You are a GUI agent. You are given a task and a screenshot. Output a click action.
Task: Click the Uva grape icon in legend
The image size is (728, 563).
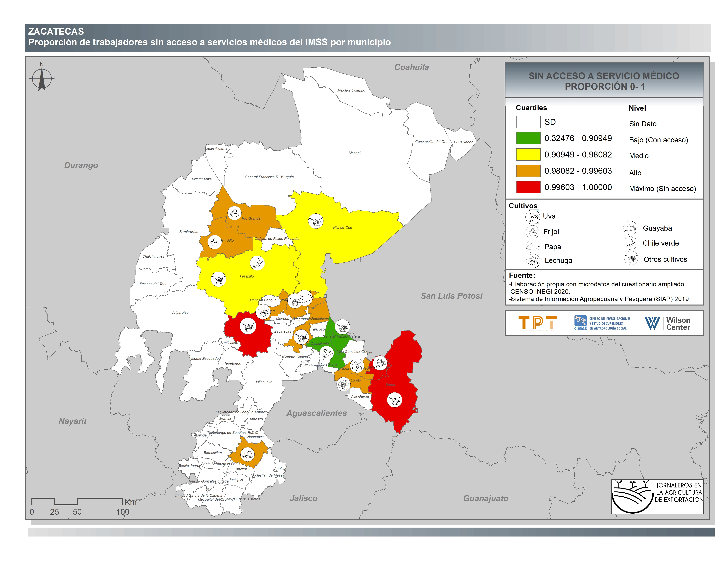coord(532,217)
